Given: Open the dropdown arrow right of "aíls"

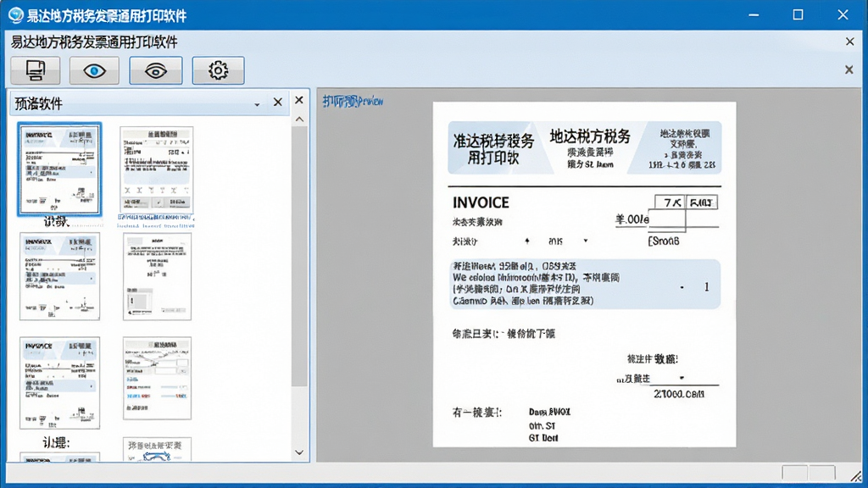Looking at the screenshot, I should point(585,241).
